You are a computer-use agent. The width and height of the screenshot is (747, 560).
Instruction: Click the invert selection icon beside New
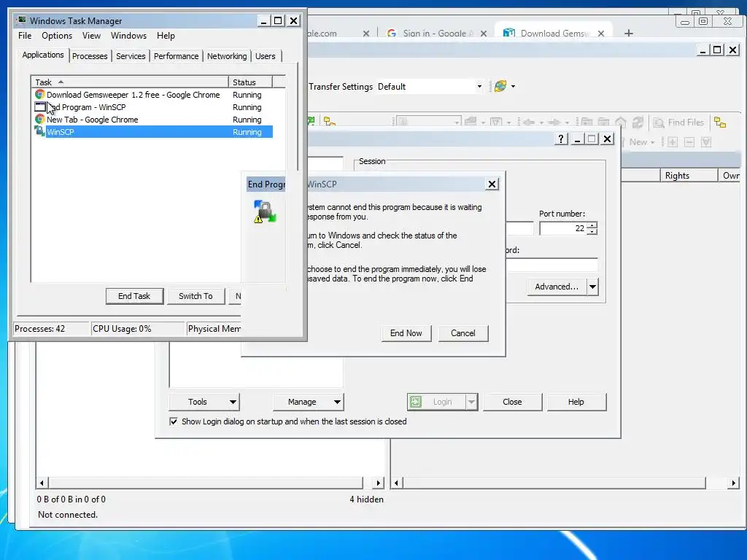click(706, 142)
